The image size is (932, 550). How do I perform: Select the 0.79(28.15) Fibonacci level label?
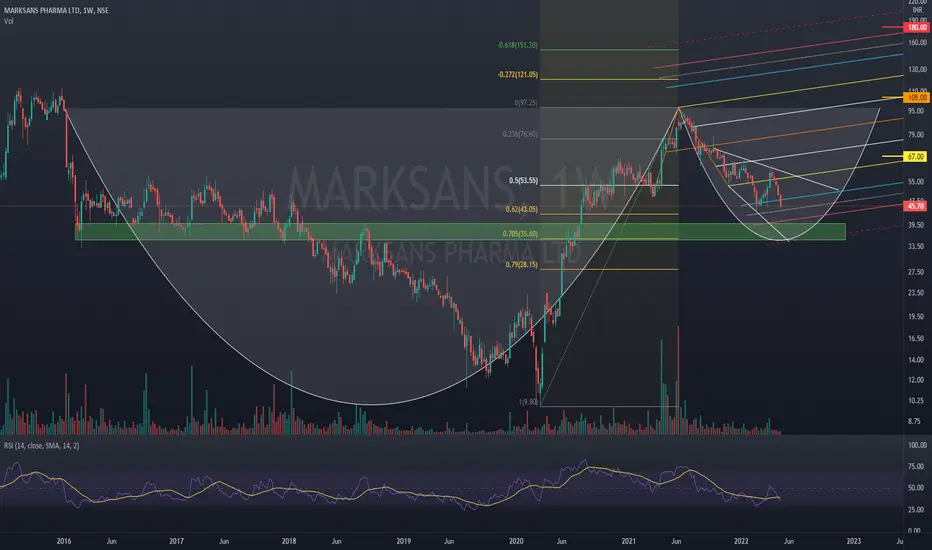point(521,265)
